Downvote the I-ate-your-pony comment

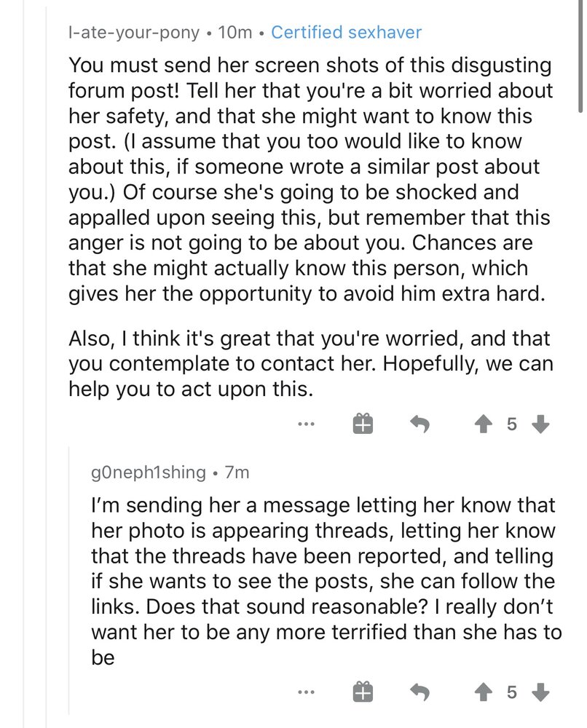(x=540, y=424)
